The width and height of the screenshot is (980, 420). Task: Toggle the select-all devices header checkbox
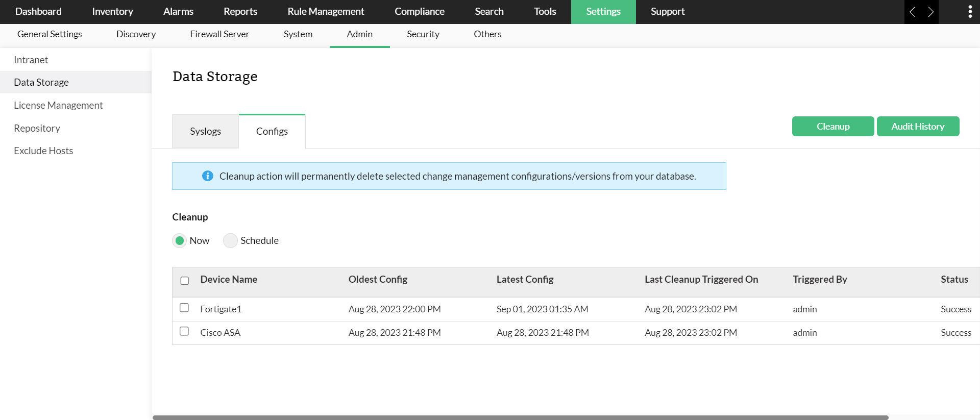185,281
